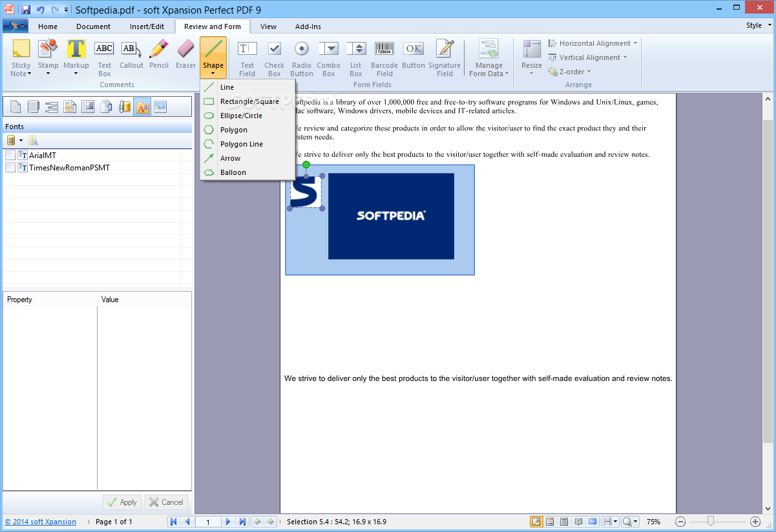Viewport: 776px width, 532px height.
Task: Open the zoom magnifier dropdown in status bar
Action: pos(631,522)
